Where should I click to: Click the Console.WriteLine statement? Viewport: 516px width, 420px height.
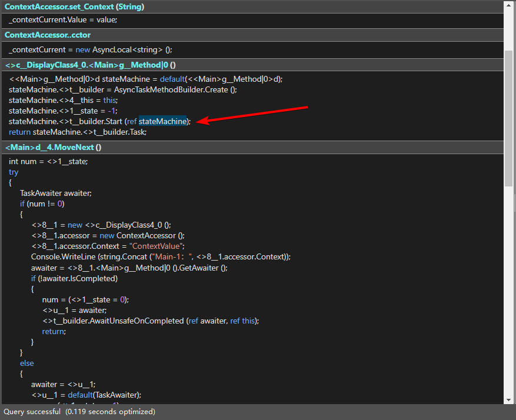click(x=161, y=256)
